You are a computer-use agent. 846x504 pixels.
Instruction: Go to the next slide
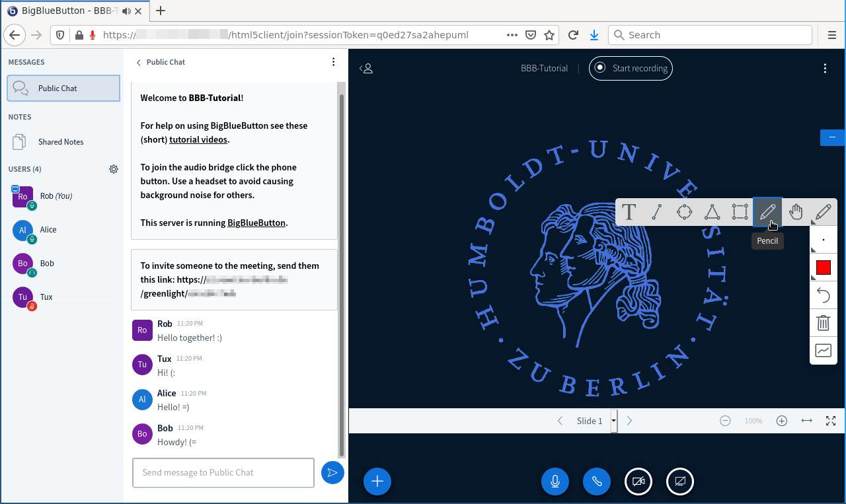(629, 421)
